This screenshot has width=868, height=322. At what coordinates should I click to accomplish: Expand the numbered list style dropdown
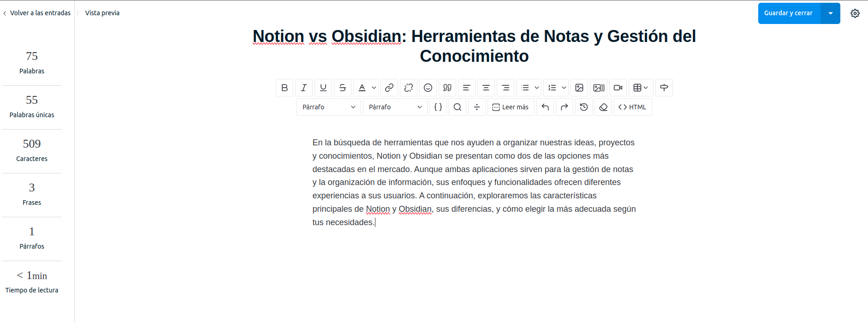pos(564,88)
